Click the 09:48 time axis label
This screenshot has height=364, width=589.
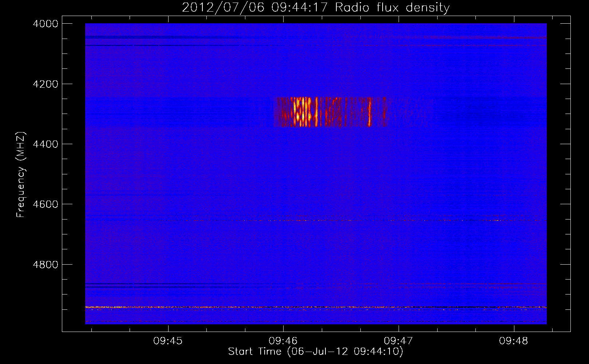click(x=513, y=341)
